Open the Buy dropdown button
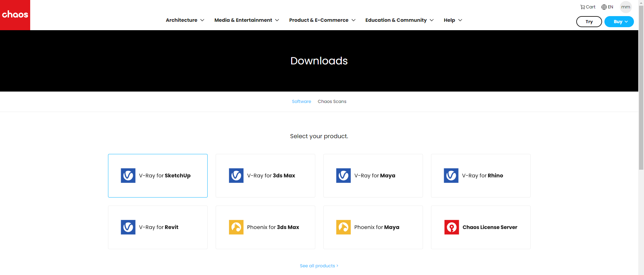The width and height of the screenshot is (644, 275). [619, 21]
